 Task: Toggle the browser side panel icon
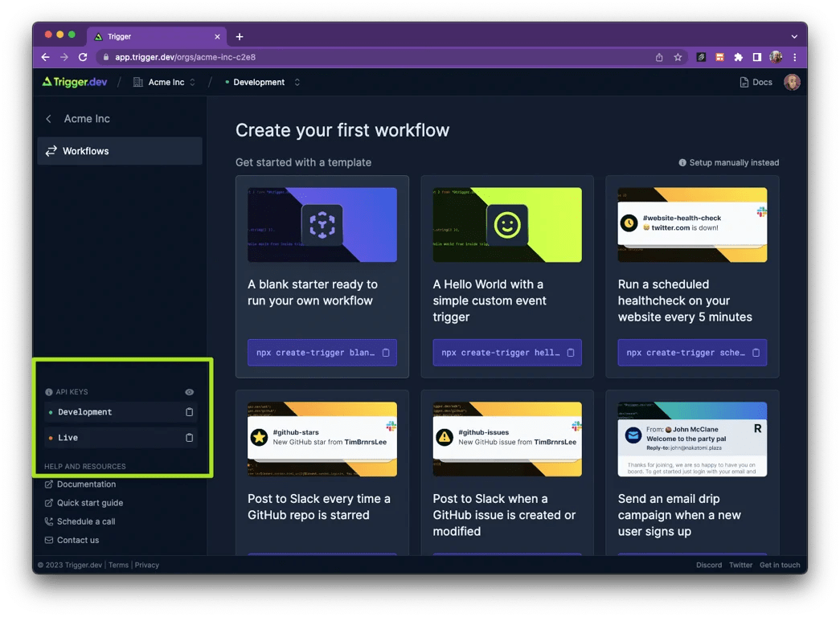[x=757, y=57]
